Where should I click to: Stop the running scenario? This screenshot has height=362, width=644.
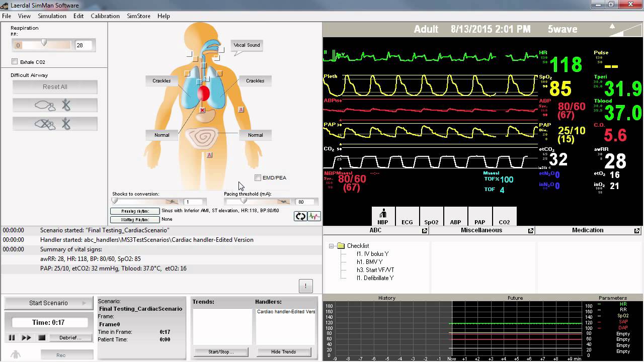tap(42, 338)
